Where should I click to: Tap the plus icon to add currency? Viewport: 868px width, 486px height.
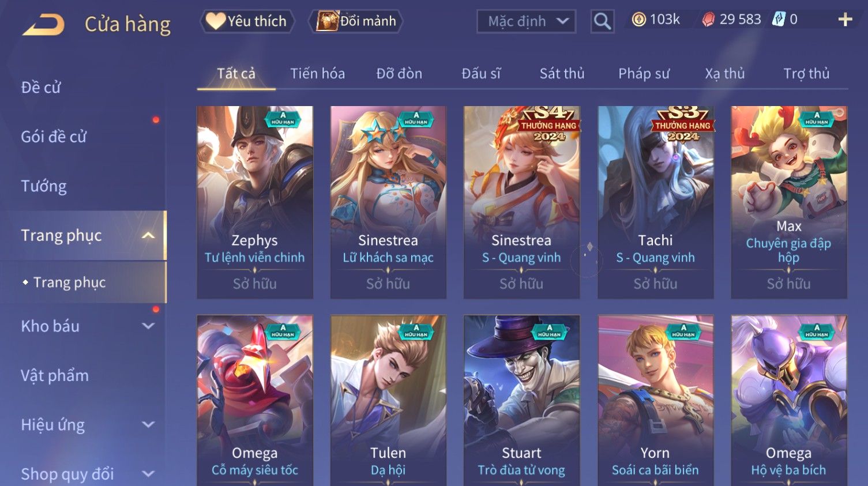click(845, 20)
